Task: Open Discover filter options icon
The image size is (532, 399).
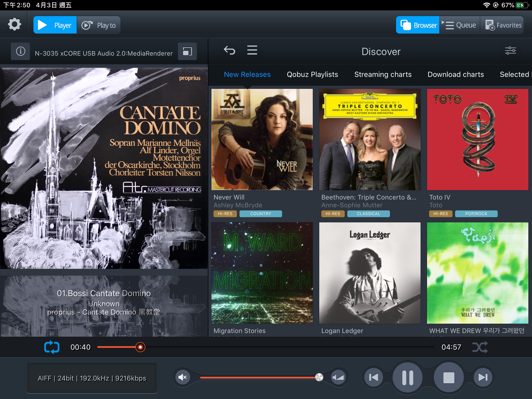Action: click(510, 50)
